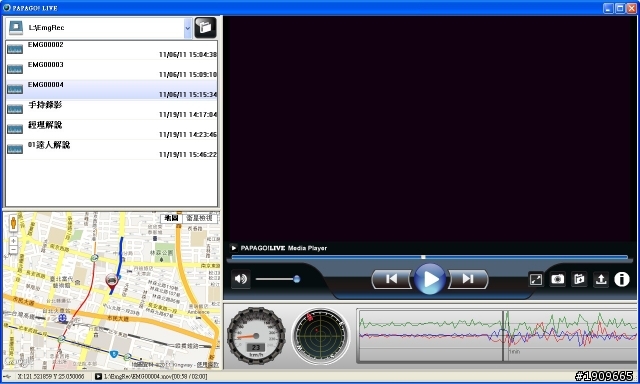Select the EMG00004 recording
Viewport: 640px width, 384px height.
click(x=111, y=89)
